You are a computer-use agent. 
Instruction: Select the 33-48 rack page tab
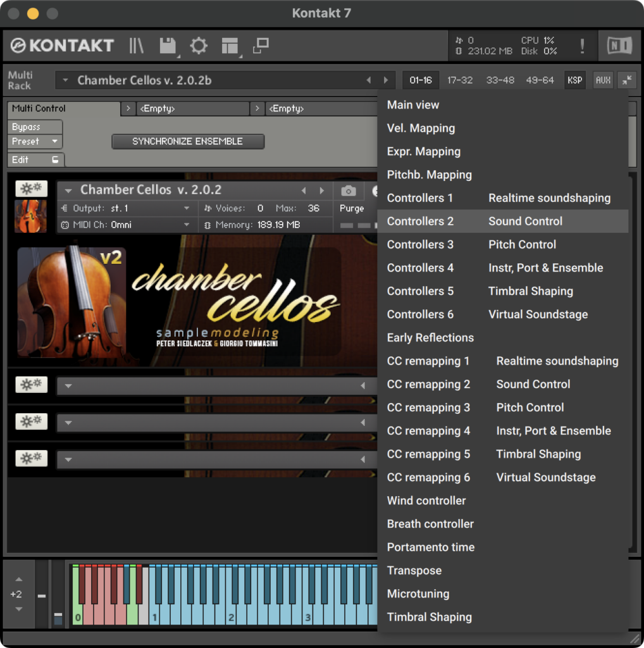tap(500, 80)
